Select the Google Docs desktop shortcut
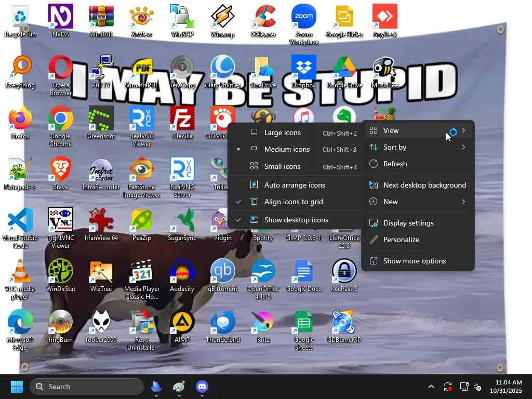This screenshot has width=532, height=399. (303, 275)
